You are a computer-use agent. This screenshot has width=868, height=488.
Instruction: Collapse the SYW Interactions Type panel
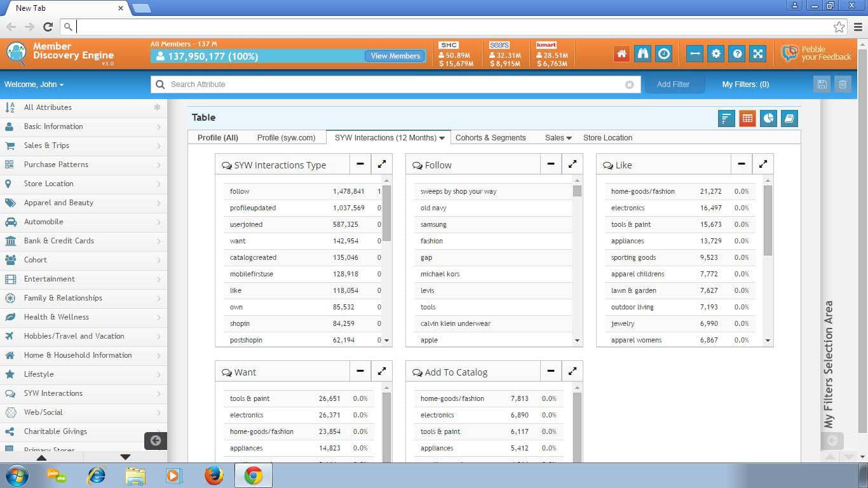pos(360,164)
